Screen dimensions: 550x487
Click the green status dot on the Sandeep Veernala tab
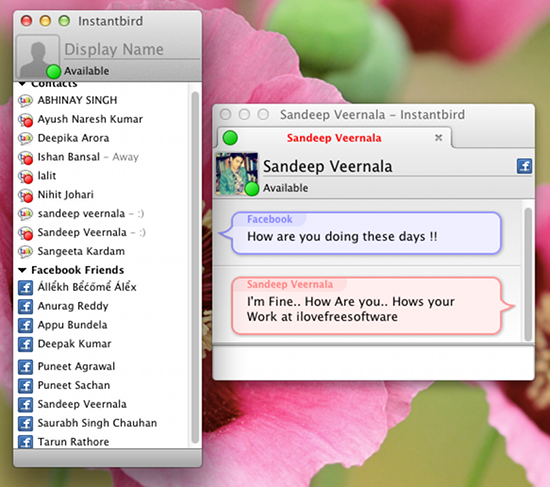230,138
